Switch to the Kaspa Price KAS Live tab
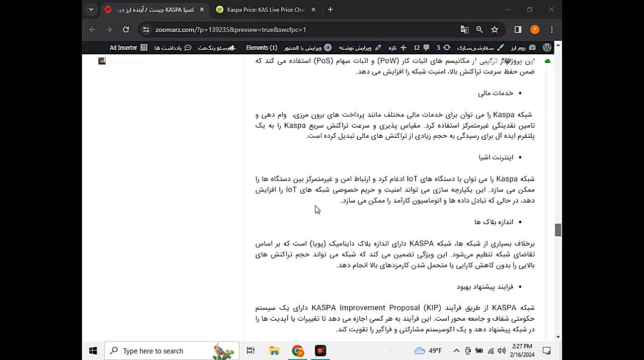Screen dimensions: 644x360 click(266, 10)
